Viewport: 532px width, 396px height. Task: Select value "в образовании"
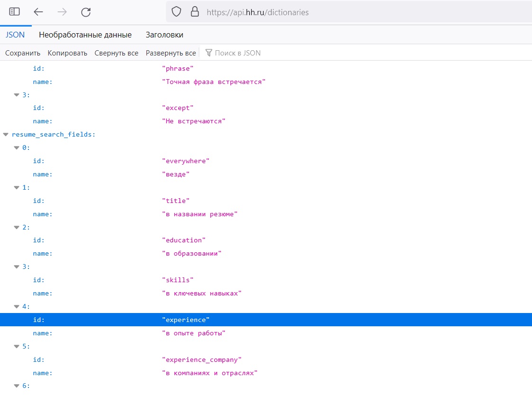click(x=192, y=253)
